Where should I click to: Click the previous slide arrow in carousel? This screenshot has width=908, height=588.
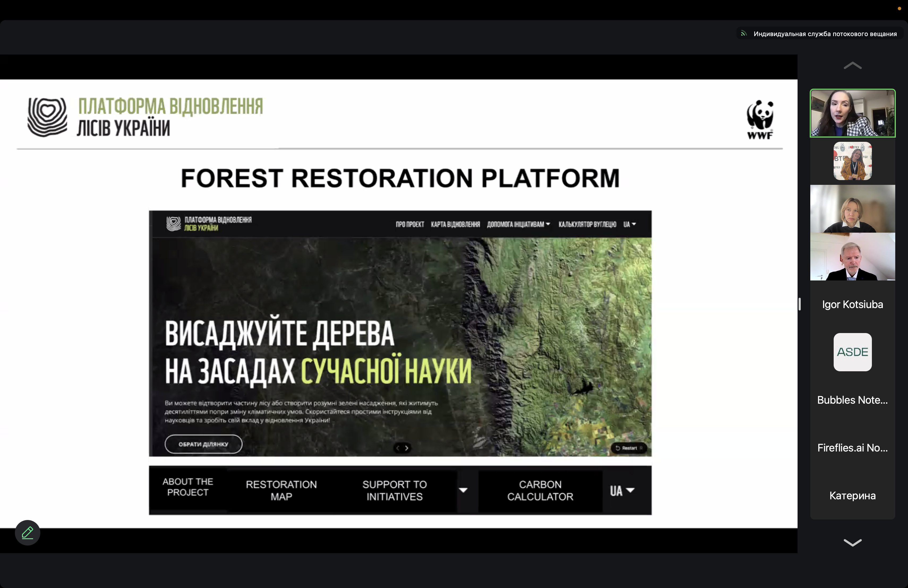398,448
